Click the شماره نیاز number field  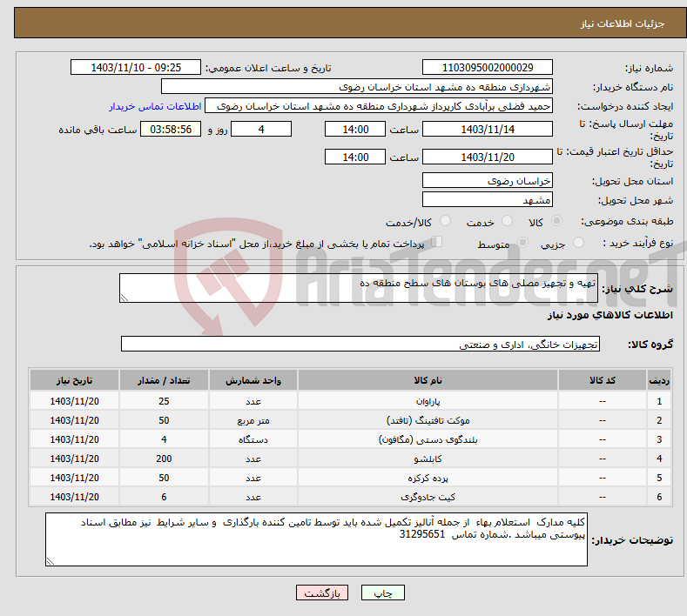pos(487,68)
